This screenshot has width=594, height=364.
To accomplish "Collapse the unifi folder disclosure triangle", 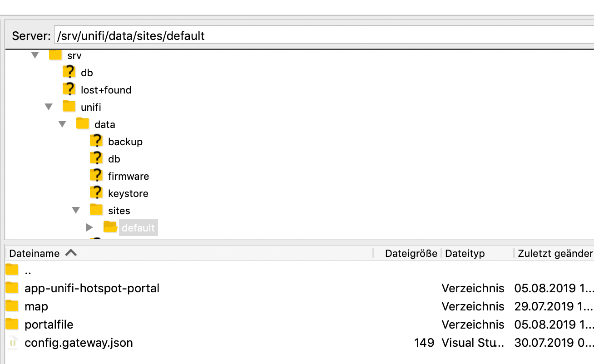I will [49, 107].
